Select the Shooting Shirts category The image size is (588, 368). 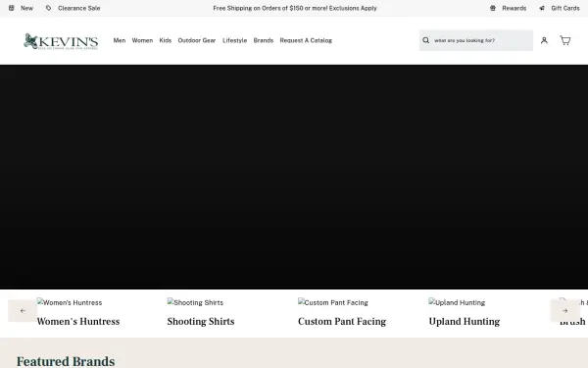coord(201,322)
